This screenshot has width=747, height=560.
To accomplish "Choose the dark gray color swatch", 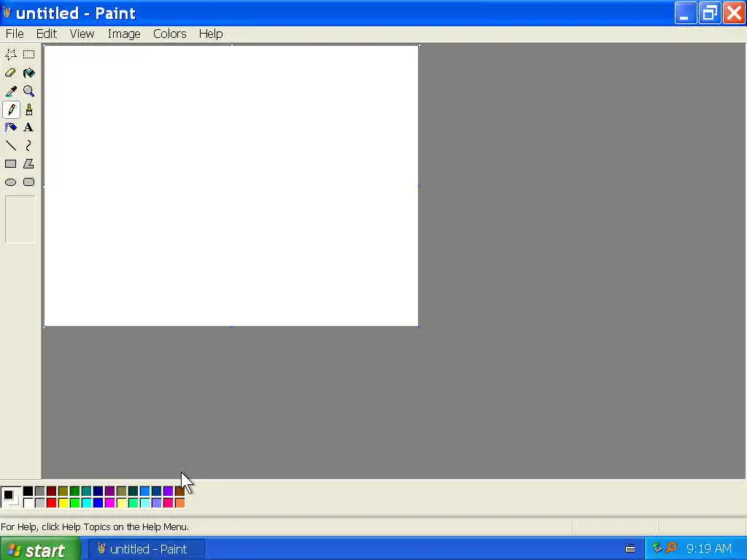I will pos(40,491).
